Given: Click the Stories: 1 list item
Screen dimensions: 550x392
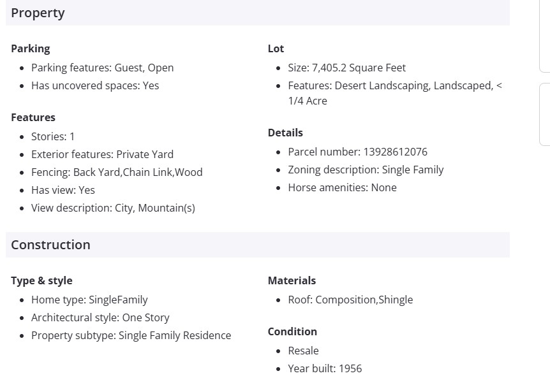Looking at the screenshot, I should pyautogui.click(x=53, y=136).
